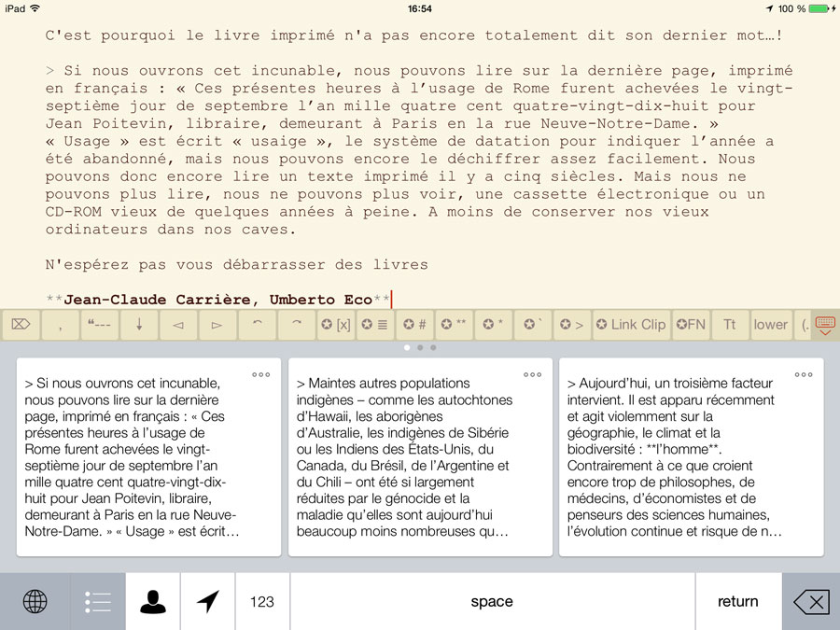Switch to the 123 numeric keyboard
Viewport: 840px width, 630px height.
[262, 602]
